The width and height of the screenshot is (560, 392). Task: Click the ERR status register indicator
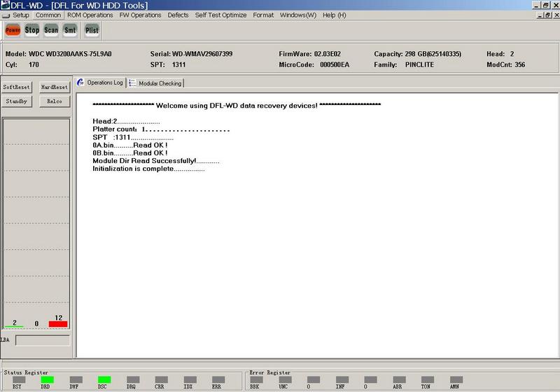[x=218, y=379]
